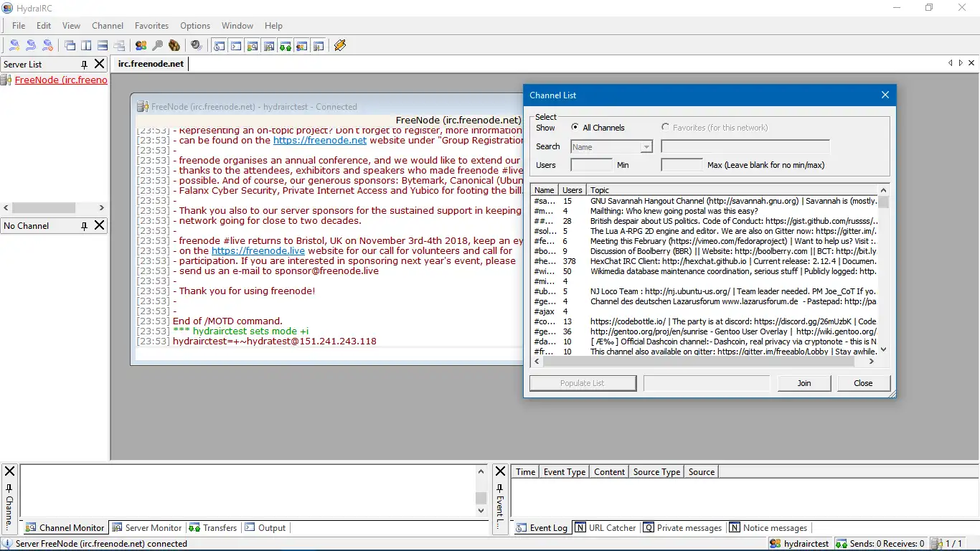Click the Max users input field
Image resolution: width=980 pixels, height=551 pixels.
pyautogui.click(x=682, y=165)
